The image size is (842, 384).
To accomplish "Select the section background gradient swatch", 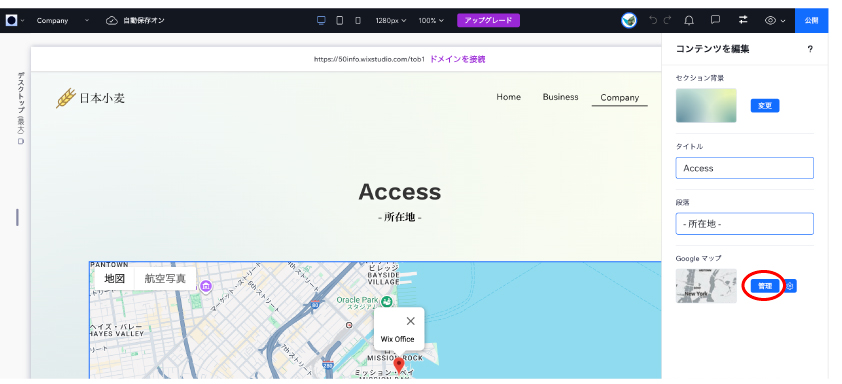I will [706, 105].
